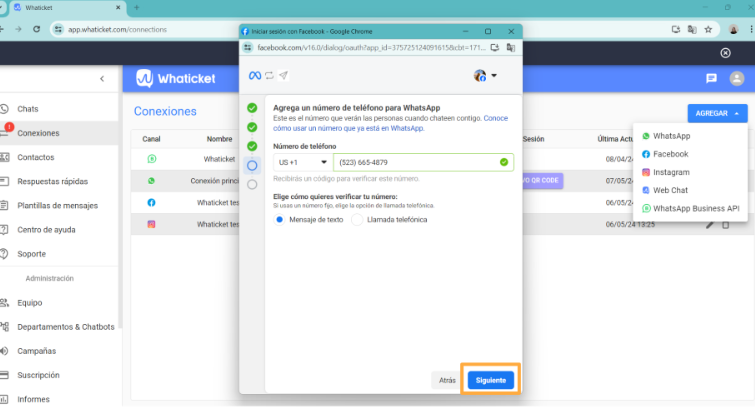Viewport: 755px width, 410px height.
Task: Select Llamada telefónica verification option
Action: (x=357, y=220)
